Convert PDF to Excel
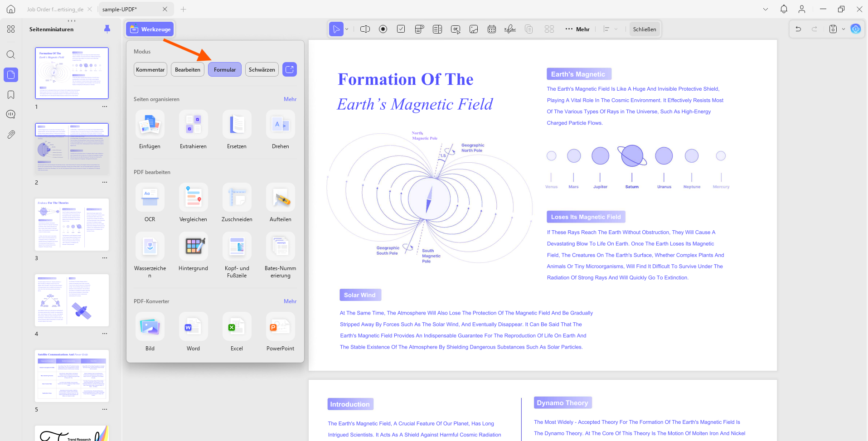 pos(237,332)
